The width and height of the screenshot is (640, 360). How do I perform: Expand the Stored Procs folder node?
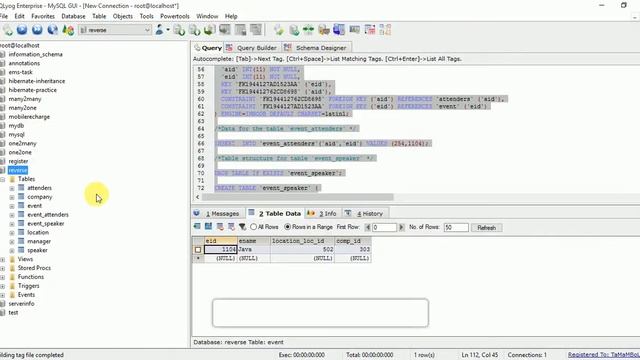pyautogui.click(x=3, y=269)
